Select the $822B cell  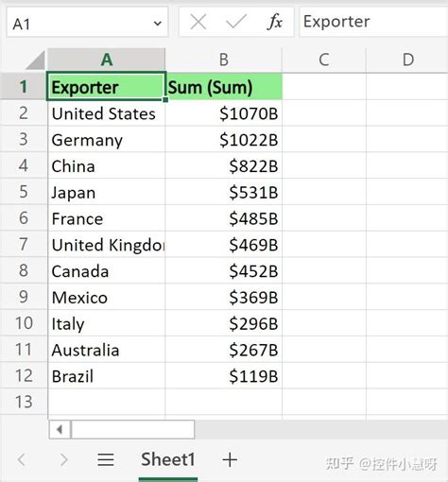click(x=224, y=166)
